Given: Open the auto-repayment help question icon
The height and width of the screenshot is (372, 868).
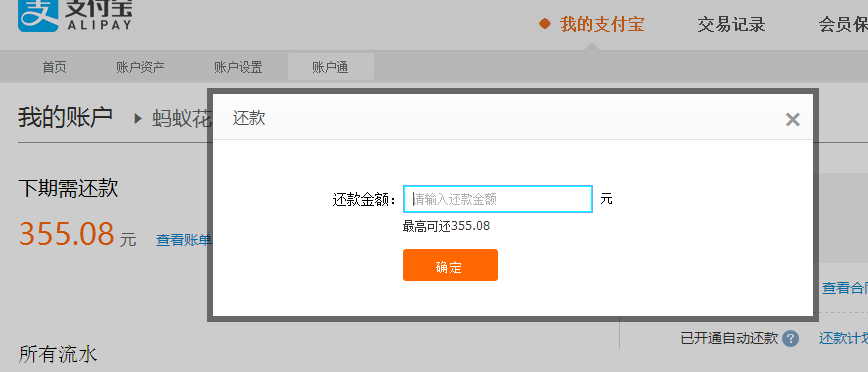Looking at the screenshot, I should [x=790, y=338].
